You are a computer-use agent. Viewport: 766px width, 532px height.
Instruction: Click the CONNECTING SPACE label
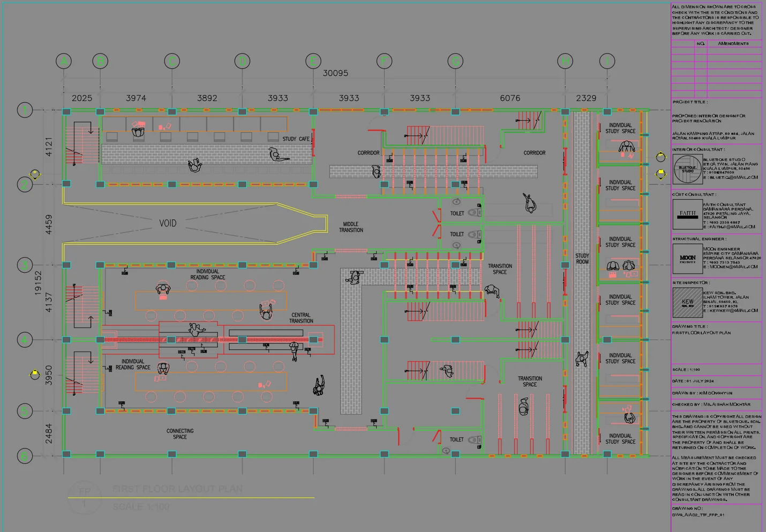click(180, 434)
